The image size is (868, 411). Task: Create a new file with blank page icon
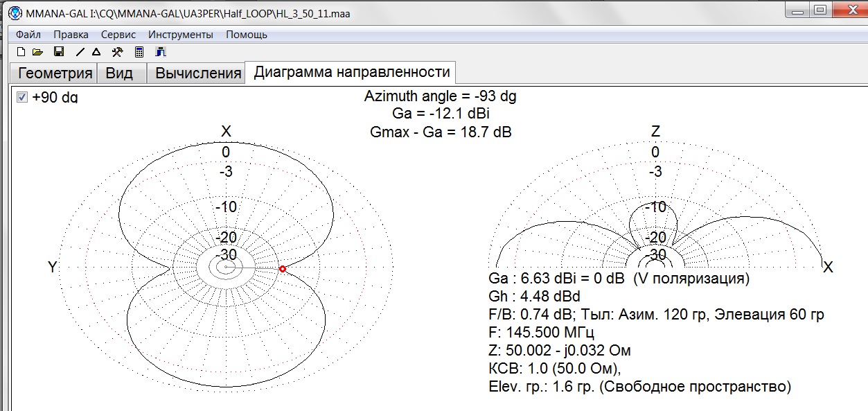pyautogui.click(x=20, y=52)
